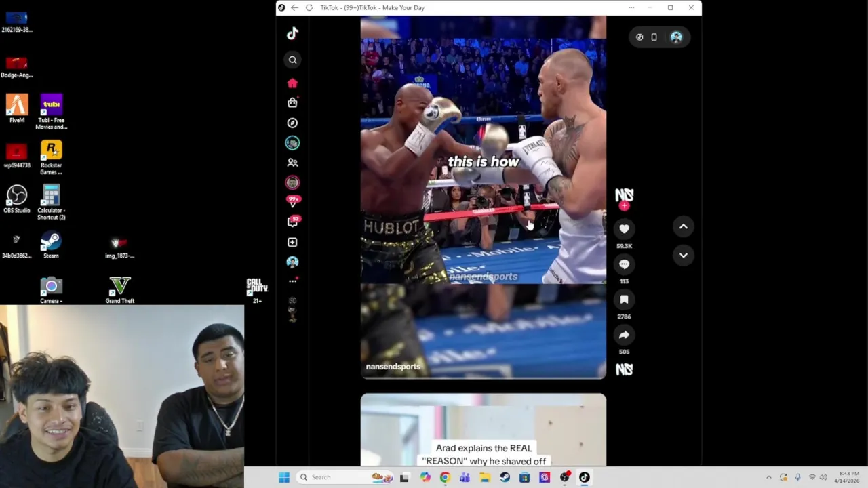The image size is (868, 488).
Task: Click green avatar below Explore in sidebar
Action: (x=292, y=143)
